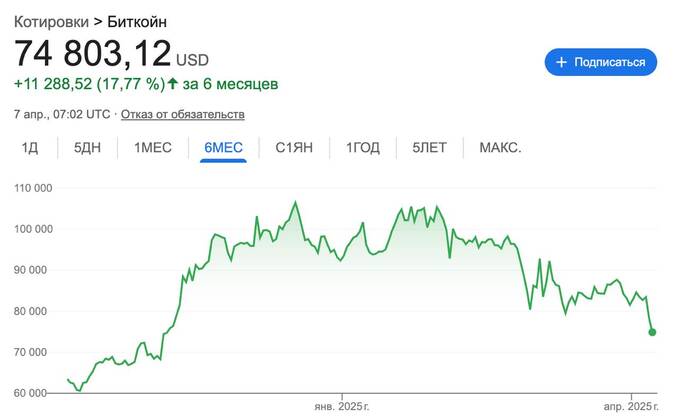The image size is (680, 417).
Task: Click the 74 803,12 price value
Action: point(92,54)
